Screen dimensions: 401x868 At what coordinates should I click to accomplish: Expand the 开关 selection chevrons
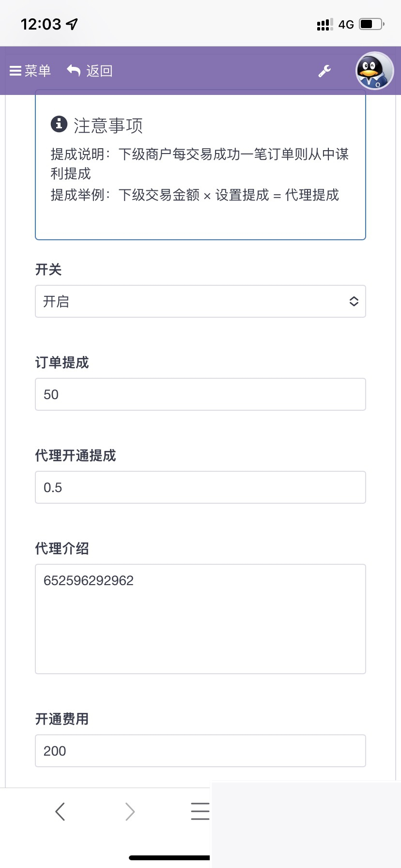354,301
